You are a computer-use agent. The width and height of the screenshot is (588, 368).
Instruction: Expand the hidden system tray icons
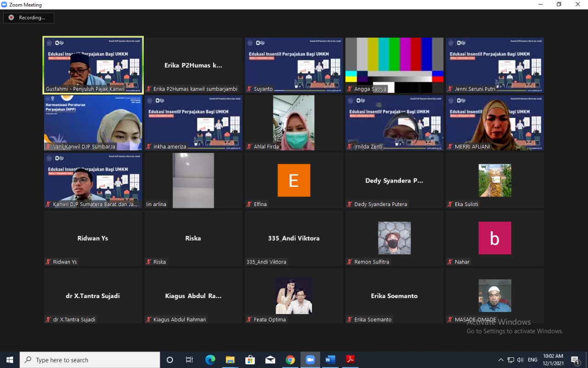tap(501, 360)
